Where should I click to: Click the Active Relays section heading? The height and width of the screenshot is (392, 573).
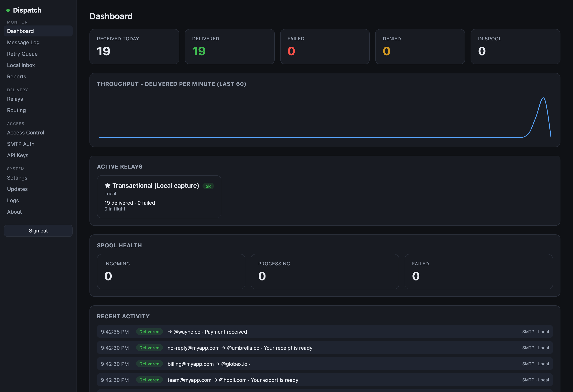click(120, 167)
